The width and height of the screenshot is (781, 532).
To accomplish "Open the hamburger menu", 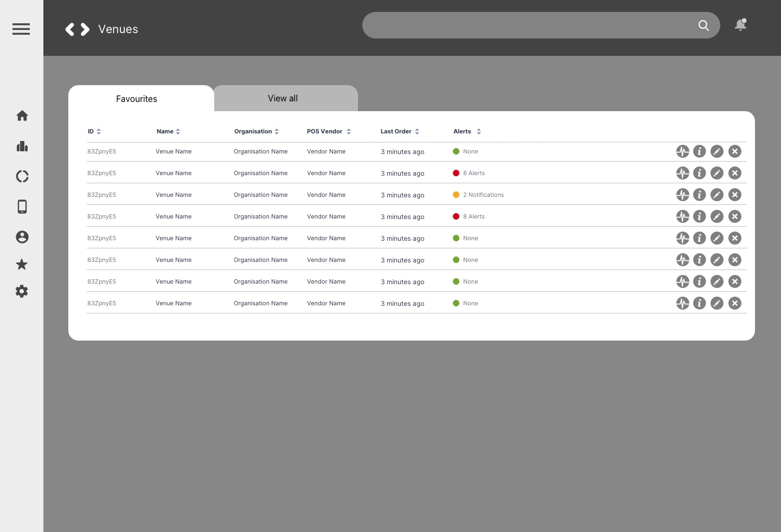I will [21, 29].
